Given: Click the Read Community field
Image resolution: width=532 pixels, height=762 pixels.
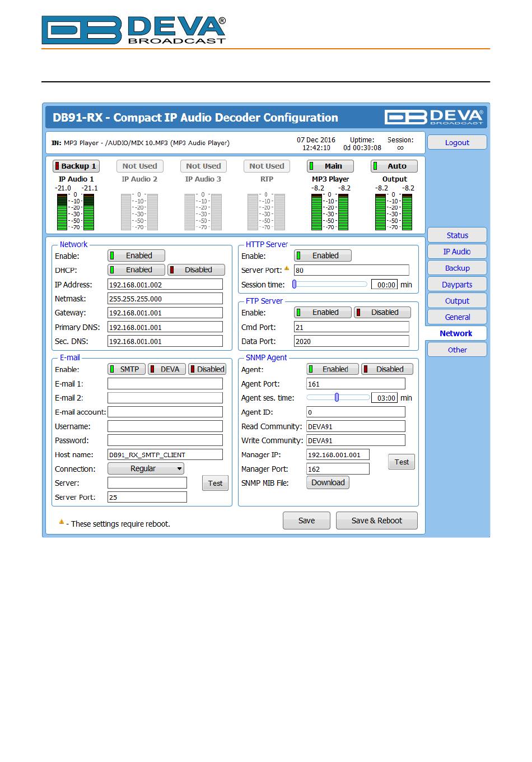Looking at the screenshot, I should click(356, 426).
